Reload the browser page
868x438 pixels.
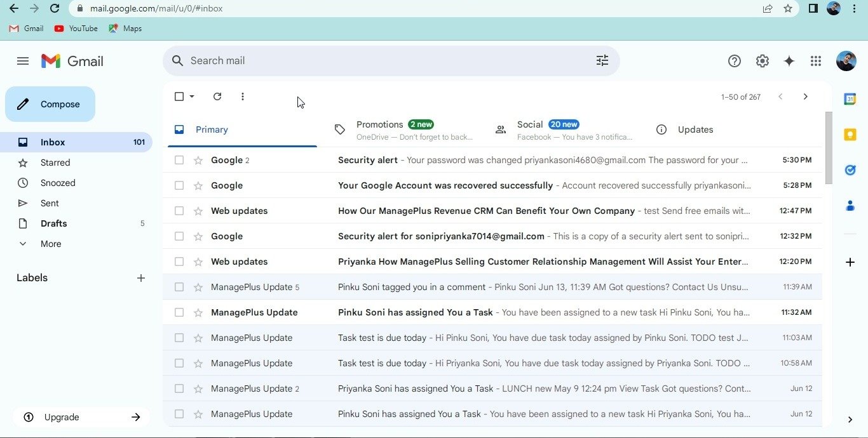pyautogui.click(x=55, y=8)
